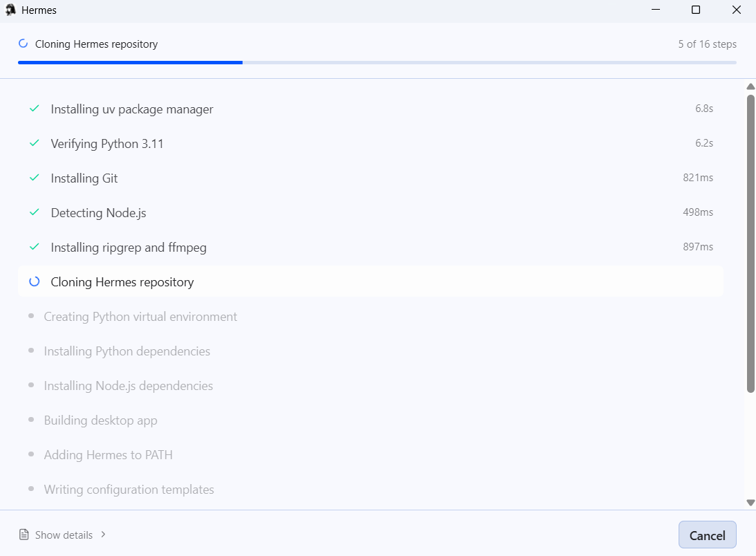Click the bullet before Writing configuration templates
The height and width of the screenshot is (556, 756).
click(x=31, y=489)
